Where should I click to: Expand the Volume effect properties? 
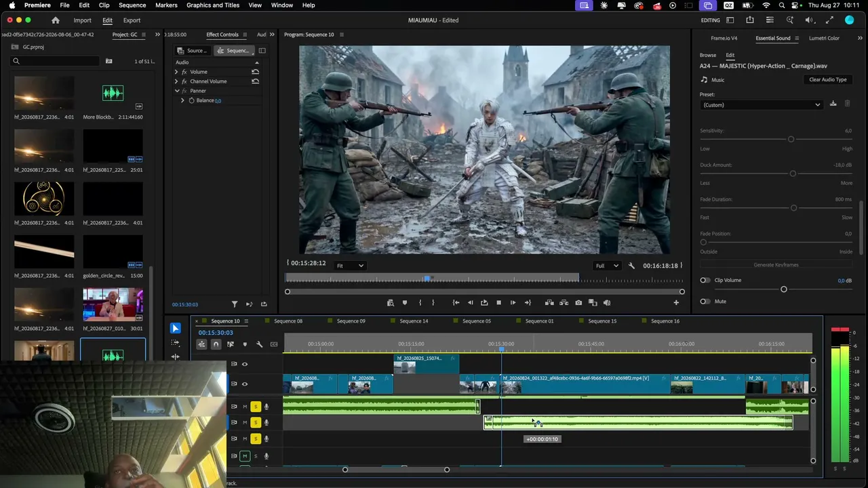(176, 72)
